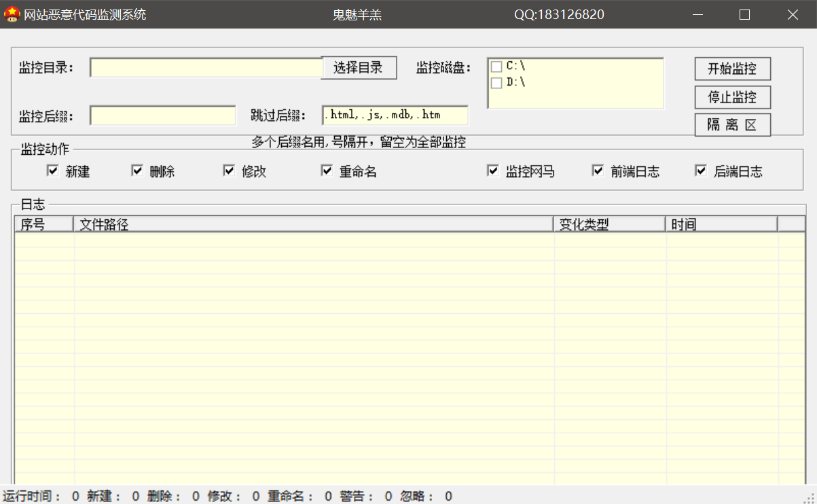Viewport: 817px width, 504px height.
Task: Click the 日志 group label
Action: coord(33,204)
